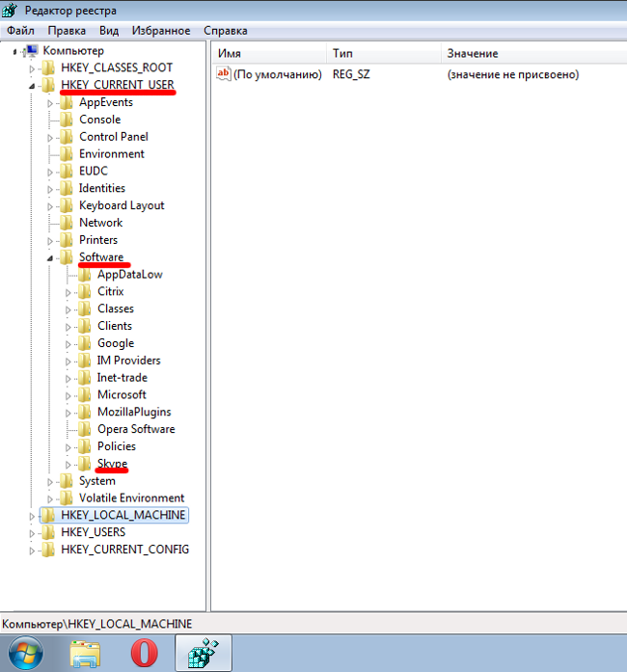The height and width of the screenshot is (672, 627).
Task: Collapse the Software node
Action: point(50,258)
